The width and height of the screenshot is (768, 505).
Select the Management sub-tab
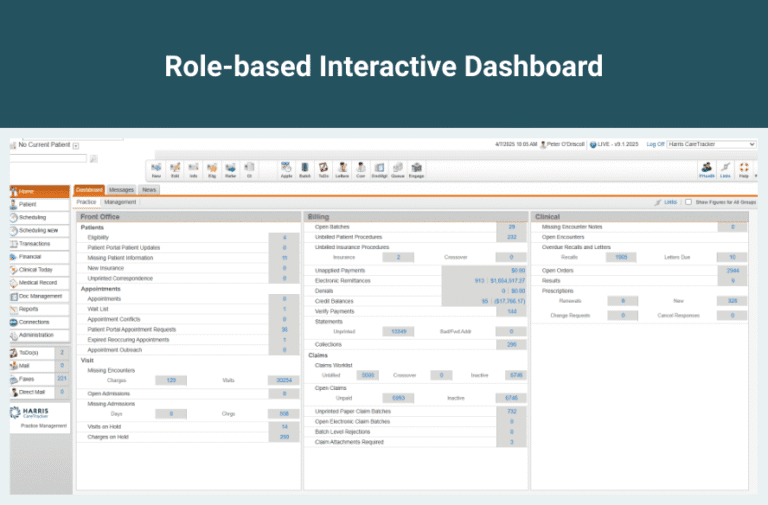pos(120,202)
